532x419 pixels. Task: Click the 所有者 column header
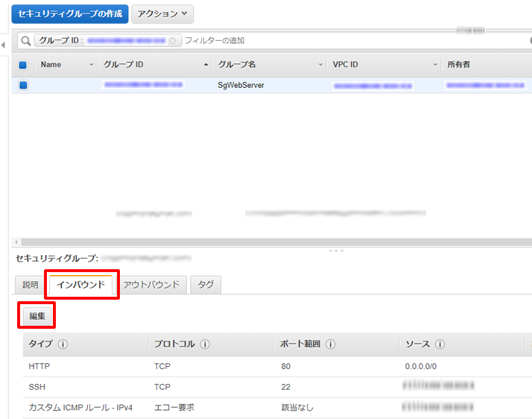coord(458,65)
